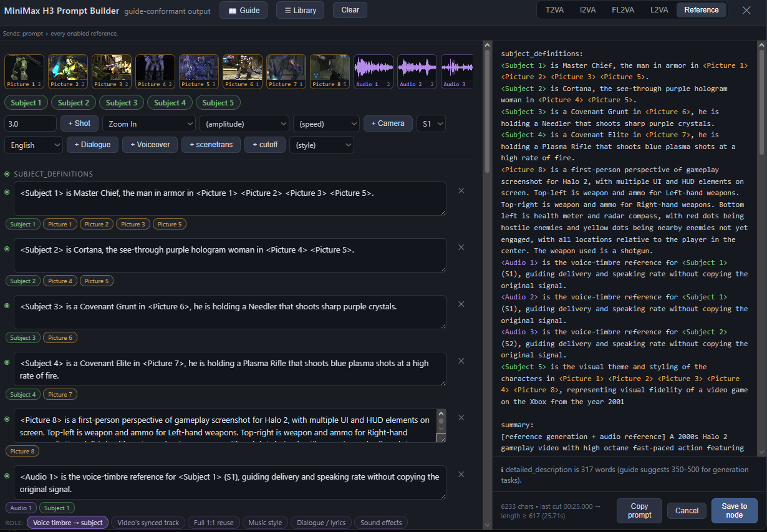Open the (speed) dropdown
Viewport: 767px width, 532px height.
[326, 123]
